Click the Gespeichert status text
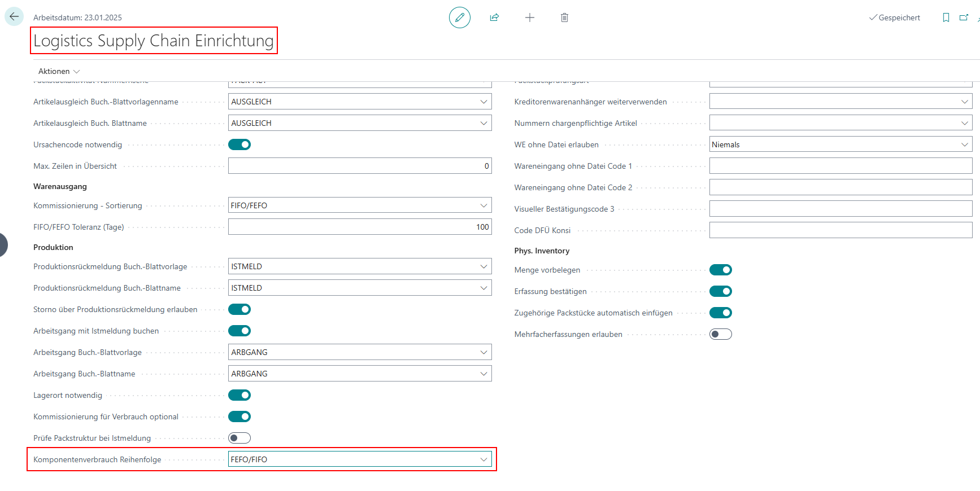 point(899,17)
